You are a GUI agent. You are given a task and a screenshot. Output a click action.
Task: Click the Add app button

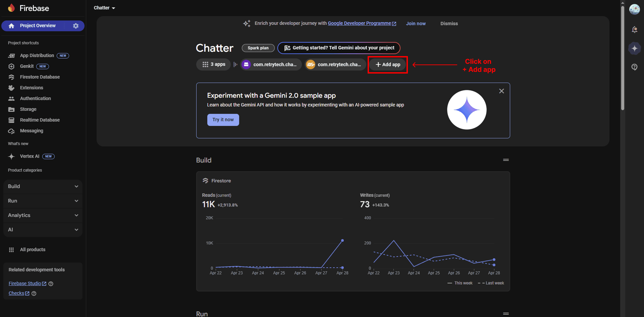click(x=387, y=64)
